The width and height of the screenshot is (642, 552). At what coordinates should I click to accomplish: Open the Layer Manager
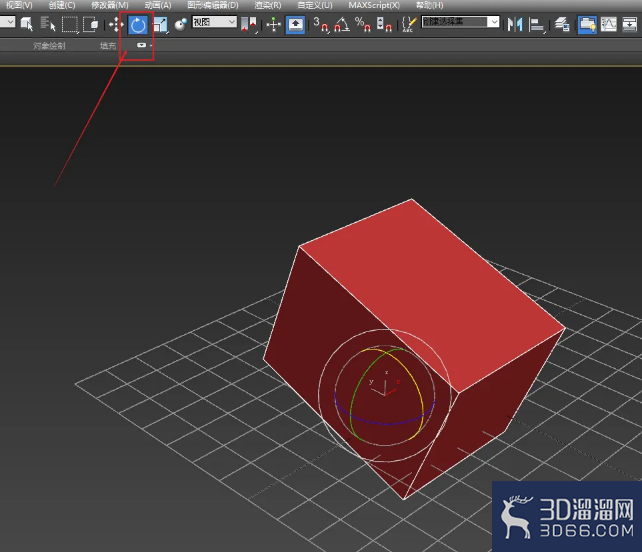point(562,25)
